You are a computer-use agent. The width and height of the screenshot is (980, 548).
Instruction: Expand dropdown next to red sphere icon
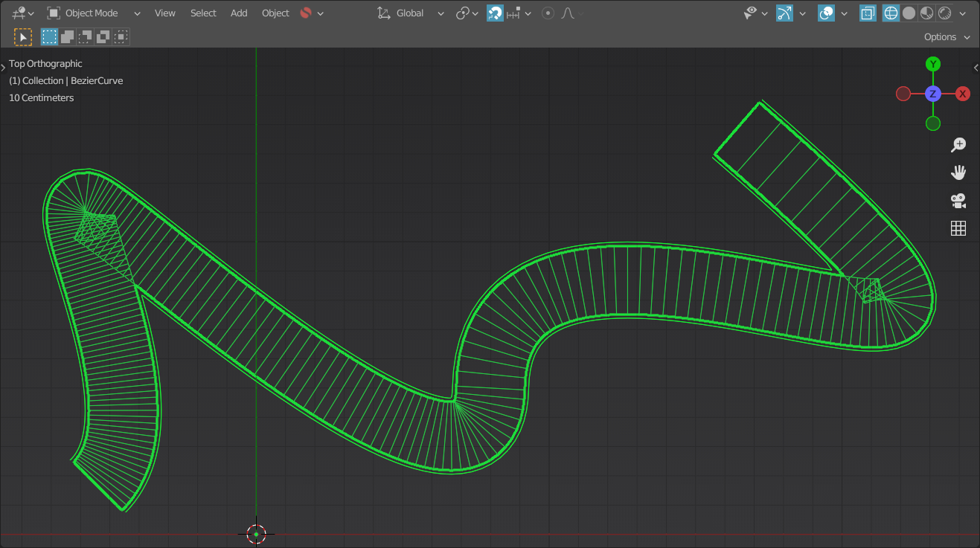pyautogui.click(x=321, y=13)
